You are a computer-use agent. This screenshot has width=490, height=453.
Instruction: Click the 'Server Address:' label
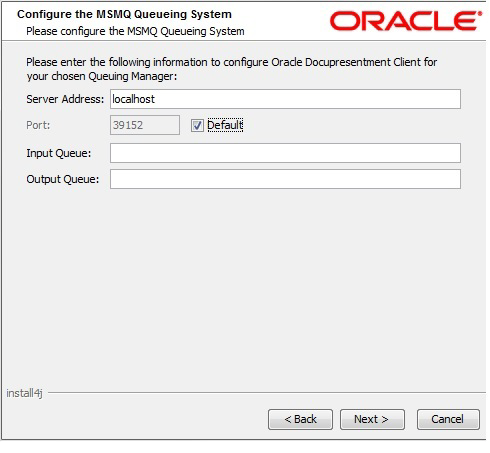point(65,99)
